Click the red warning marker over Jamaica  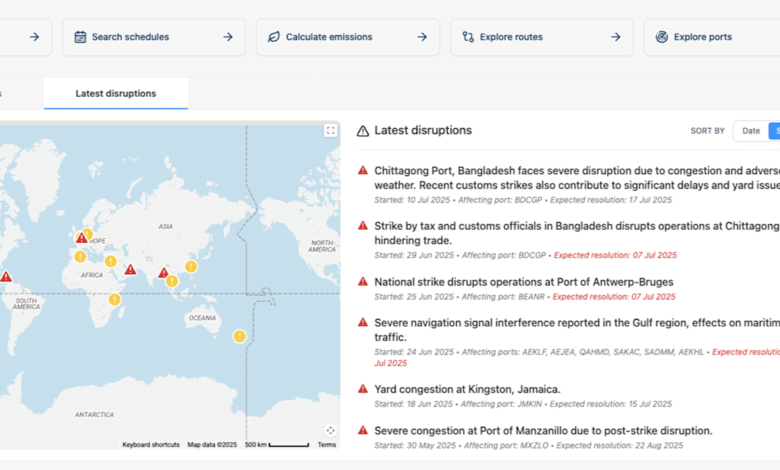[6, 277]
